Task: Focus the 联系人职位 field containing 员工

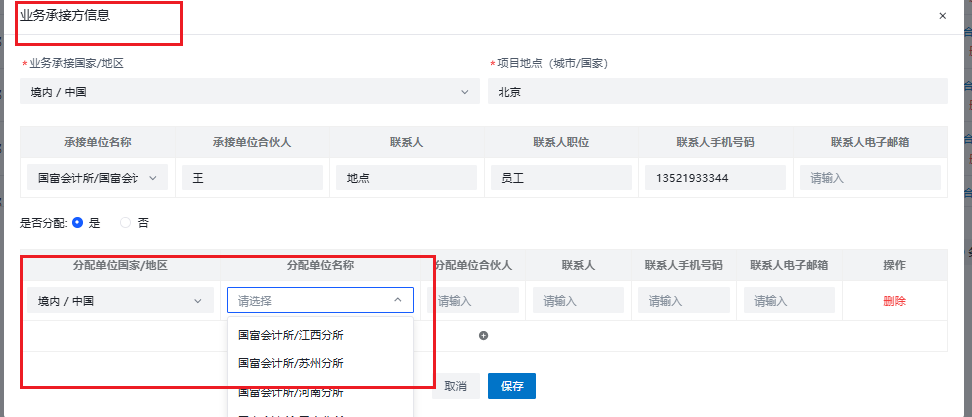Action: pos(561,178)
